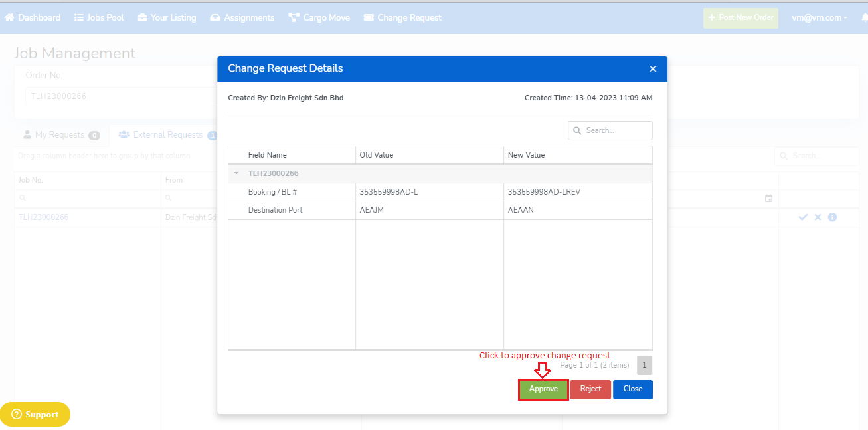Open the vm@vm.com account dropdown
Screen dimensions: 868x430
point(819,18)
